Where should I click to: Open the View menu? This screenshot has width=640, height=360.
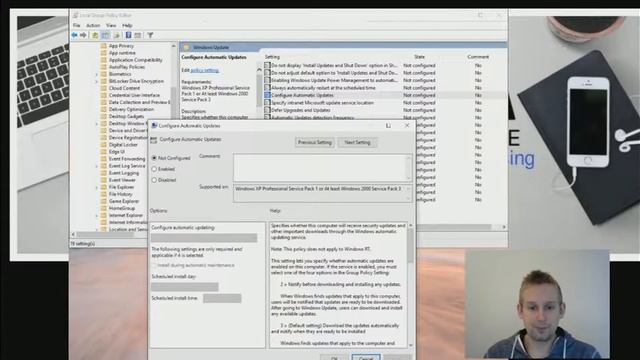coord(111,25)
